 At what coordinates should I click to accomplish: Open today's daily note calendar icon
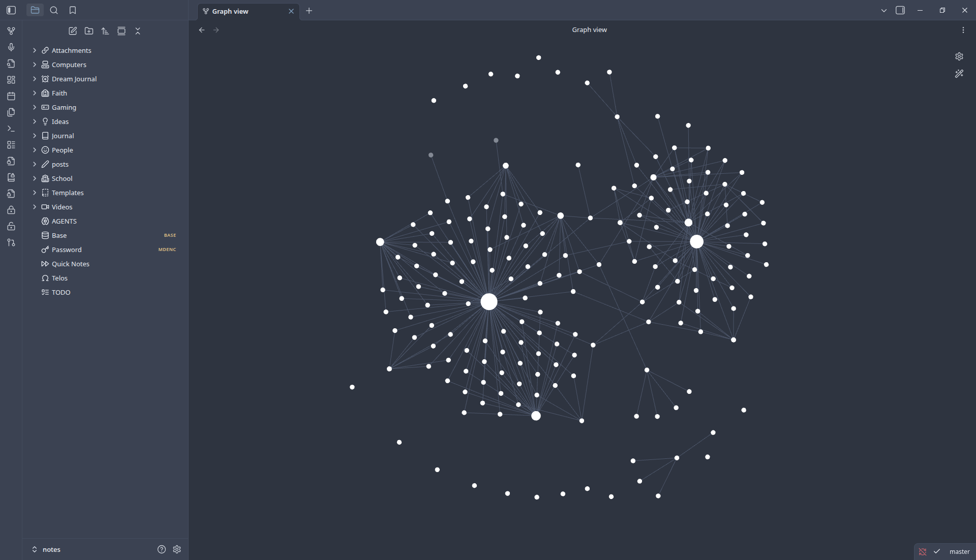click(11, 96)
